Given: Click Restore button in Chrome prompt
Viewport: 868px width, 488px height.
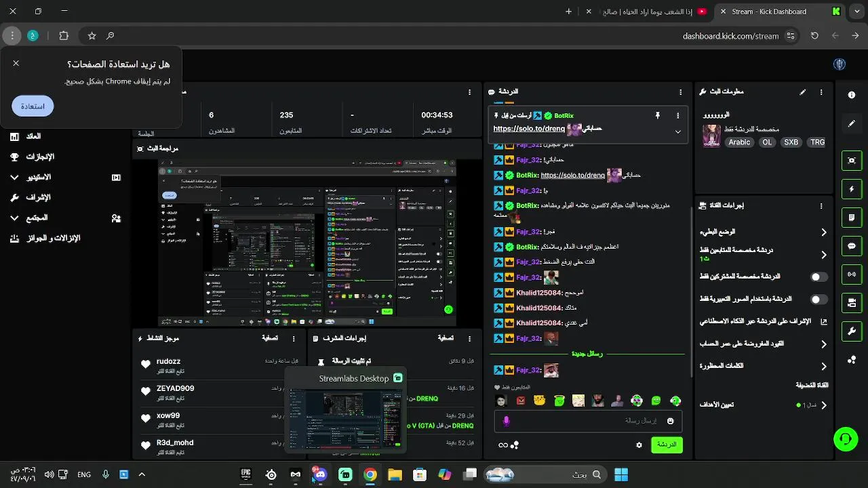Looking at the screenshot, I should point(33,106).
